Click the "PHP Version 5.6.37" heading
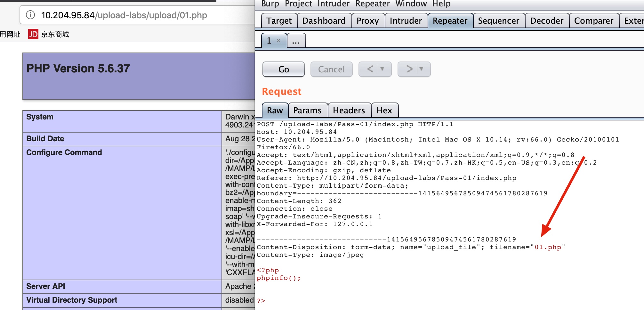The image size is (644, 310). tap(78, 68)
